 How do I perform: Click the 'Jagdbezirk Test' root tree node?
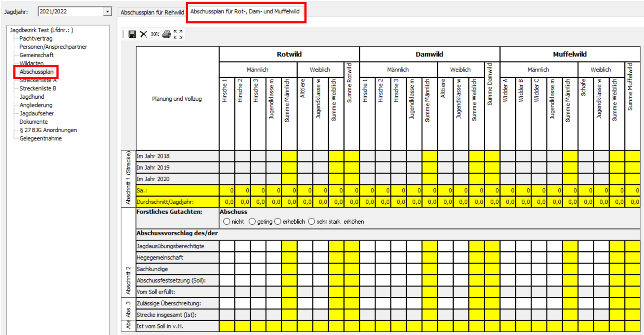[41, 30]
